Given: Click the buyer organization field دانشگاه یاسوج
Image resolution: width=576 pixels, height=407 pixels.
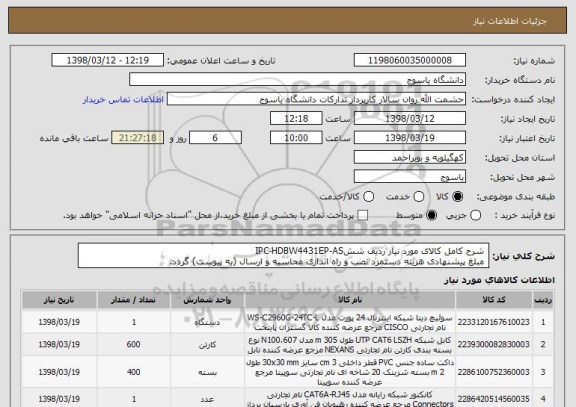Looking at the screenshot, I should click(x=298, y=80).
